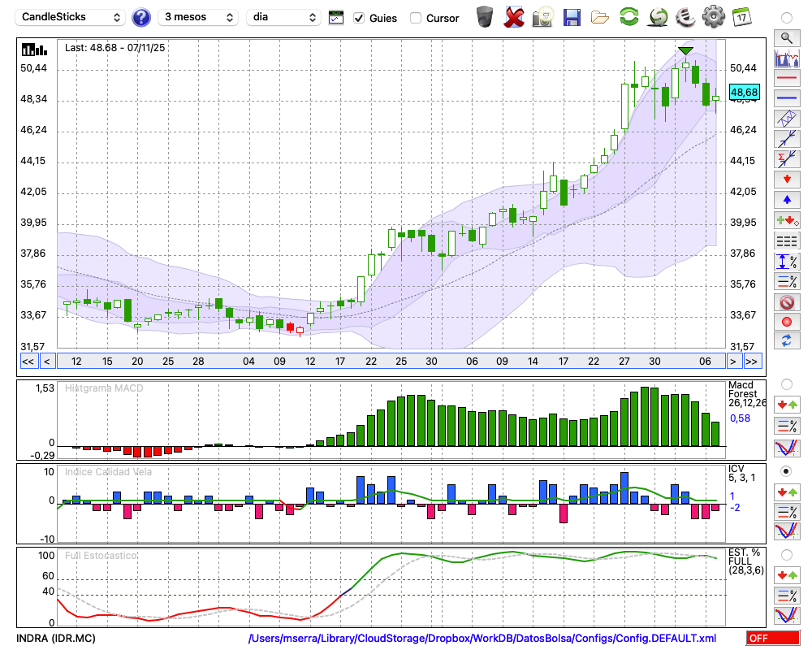The width and height of the screenshot is (812, 650).
Task: Expand the 3 mesos period dropdown
Action: tap(198, 17)
